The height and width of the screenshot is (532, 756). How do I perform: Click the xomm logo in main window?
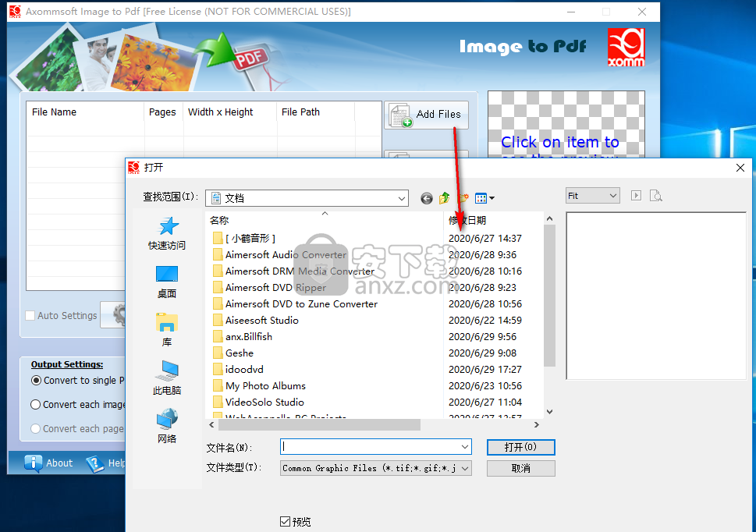click(626, 48)
